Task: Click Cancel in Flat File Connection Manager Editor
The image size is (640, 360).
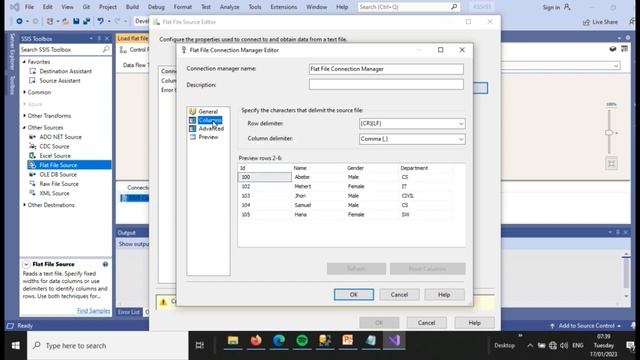Action: 399,295
